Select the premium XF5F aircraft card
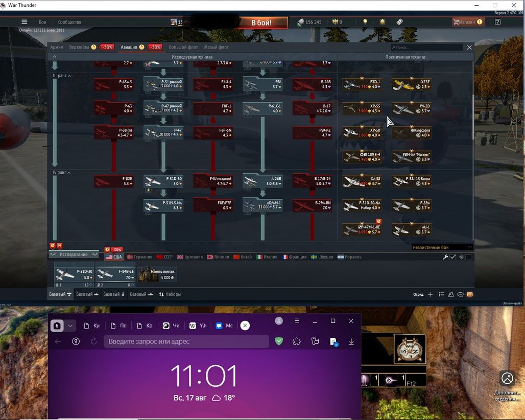The image size is (525, 420). [x=412, y=84]
